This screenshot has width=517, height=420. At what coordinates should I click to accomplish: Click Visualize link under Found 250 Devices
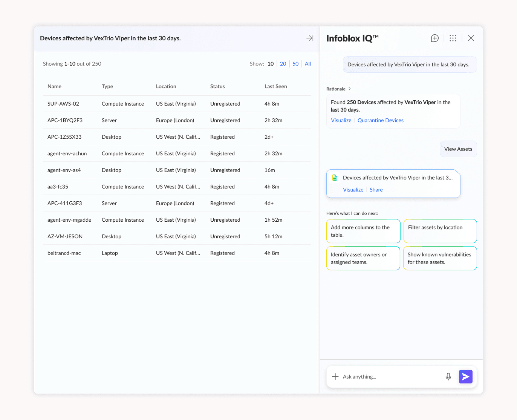pyautogui.click(x=341, y=120)
